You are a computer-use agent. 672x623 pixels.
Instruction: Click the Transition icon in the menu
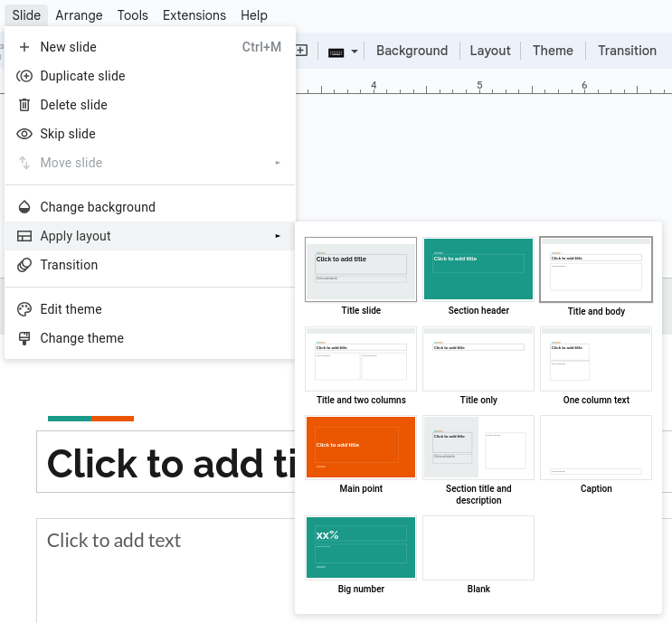pyautogui.click(x=24, y=265)
